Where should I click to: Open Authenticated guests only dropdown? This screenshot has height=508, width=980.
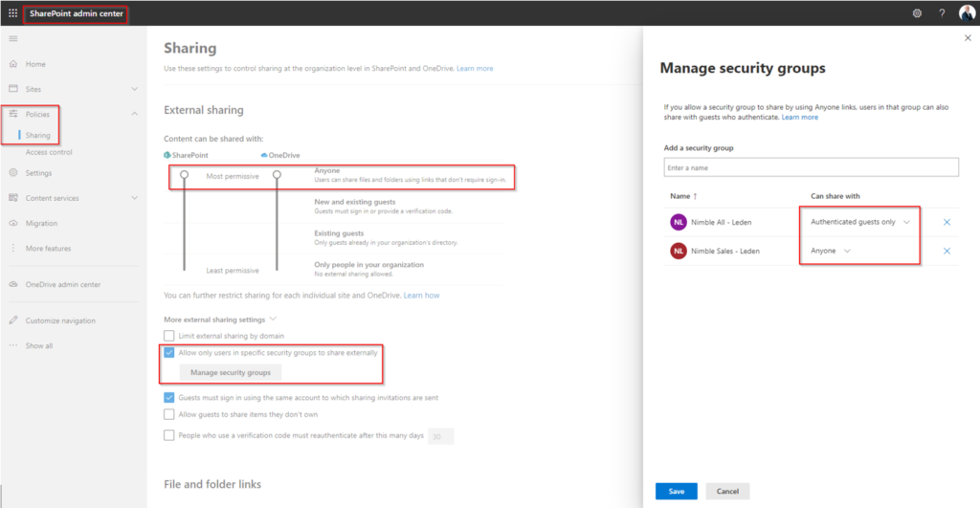click(860, 222)
